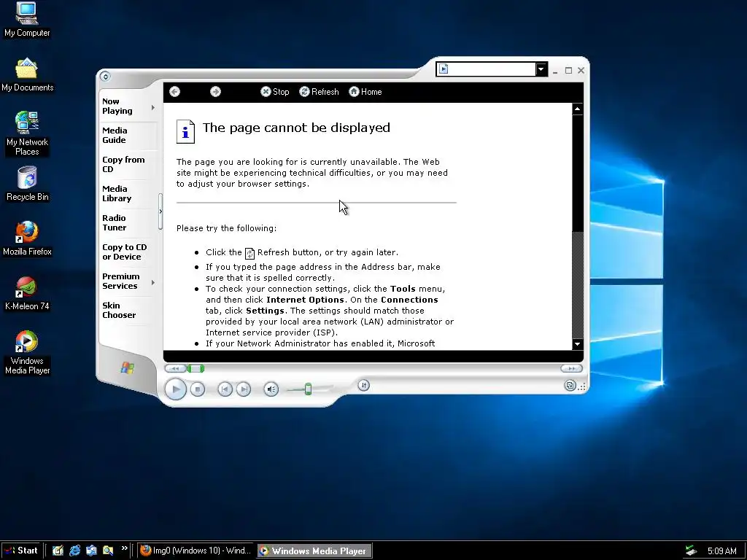Open the Skin Chooser
Image resolution: width=747 pixels, height=560 pixels.
click(x=119, y=310)
